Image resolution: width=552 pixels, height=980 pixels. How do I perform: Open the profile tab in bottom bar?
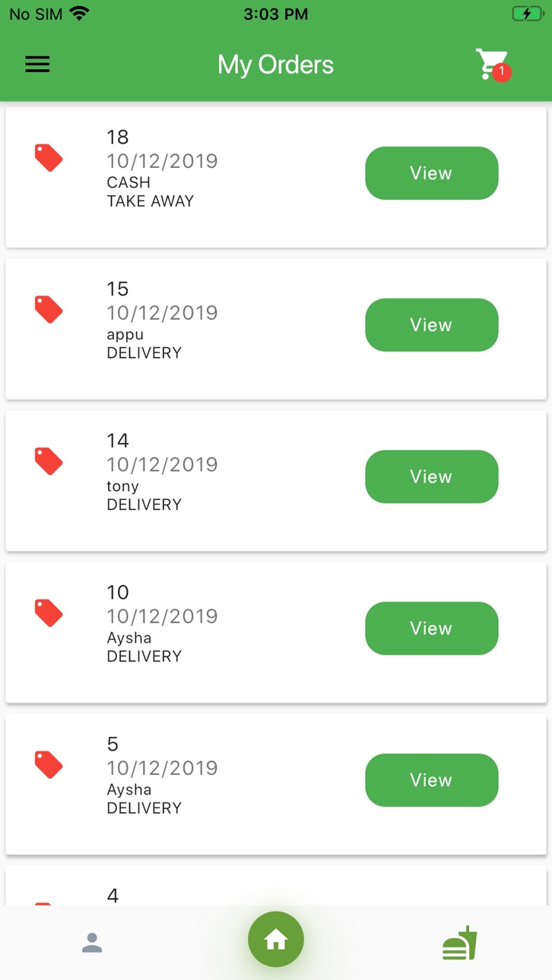92,943
